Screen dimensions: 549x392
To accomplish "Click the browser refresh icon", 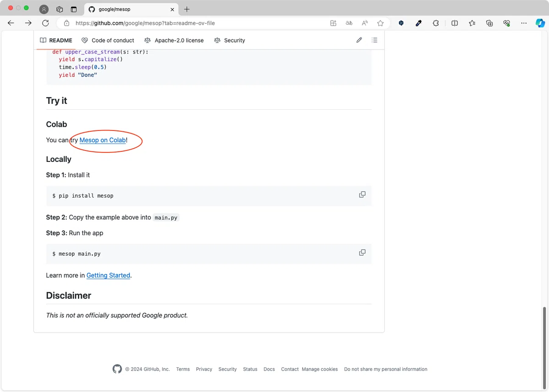I will pyautogui.click(x=45, y=23).
